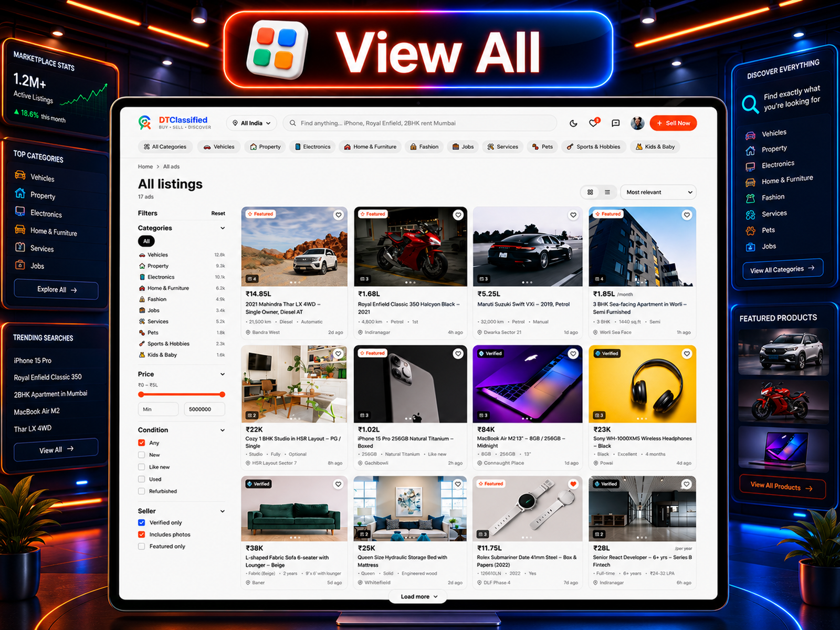
Task: Reset all filters
Action: (218, 214)
